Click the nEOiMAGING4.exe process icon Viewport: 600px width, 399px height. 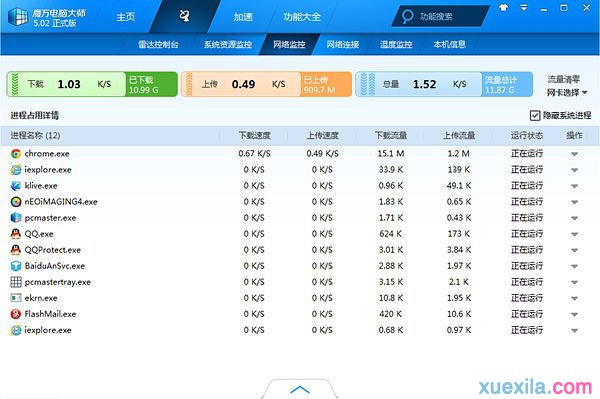pyautogui.click(x=16, y=202)
